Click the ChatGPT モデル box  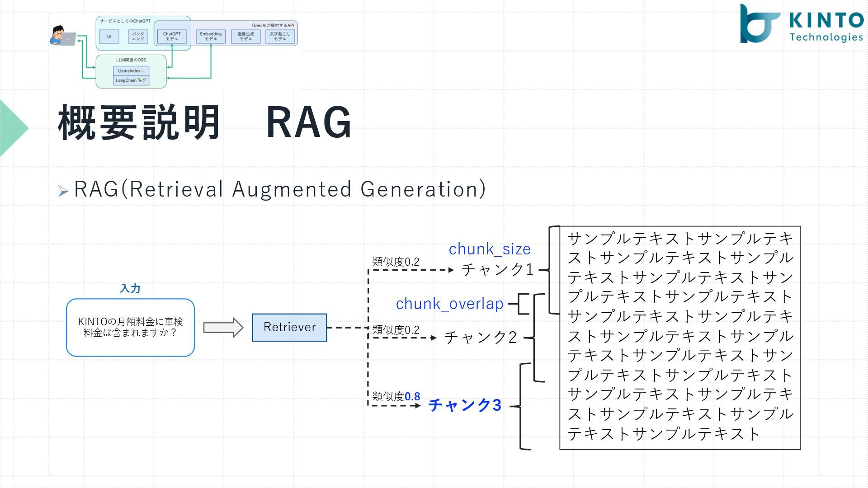(172, 37)
